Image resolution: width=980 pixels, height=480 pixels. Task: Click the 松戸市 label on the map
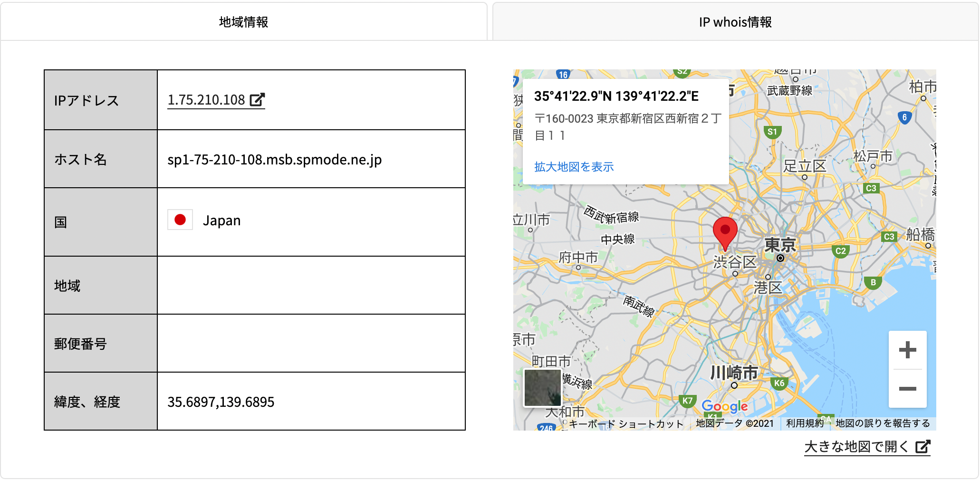[873, 156]
